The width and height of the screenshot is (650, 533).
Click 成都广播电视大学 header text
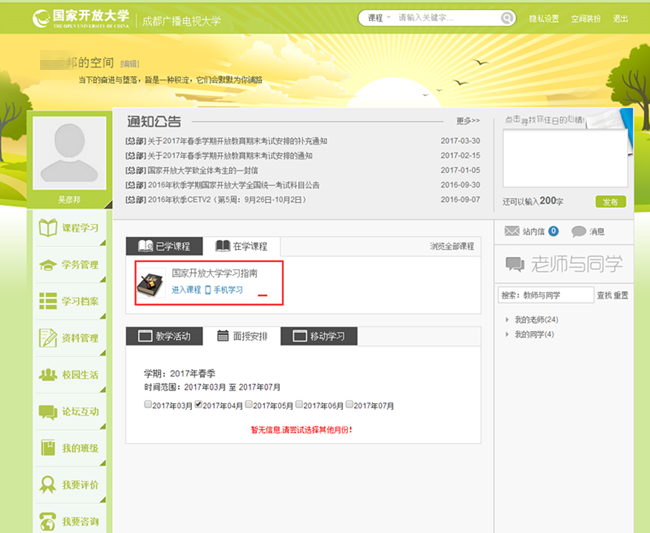click(x=181, y=21)
